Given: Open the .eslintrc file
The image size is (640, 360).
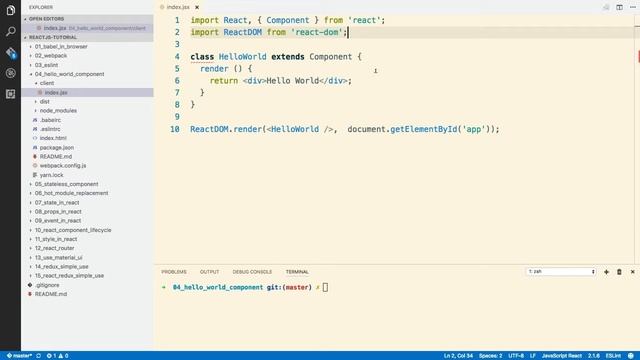Looking at the screenshot, I should (50, 129).
